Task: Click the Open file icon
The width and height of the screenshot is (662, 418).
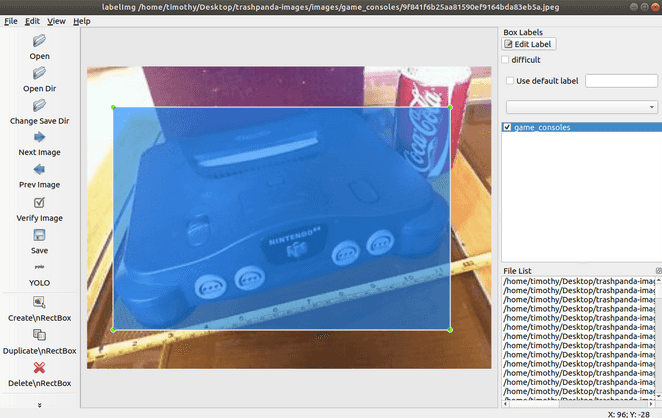Action: 39,41
